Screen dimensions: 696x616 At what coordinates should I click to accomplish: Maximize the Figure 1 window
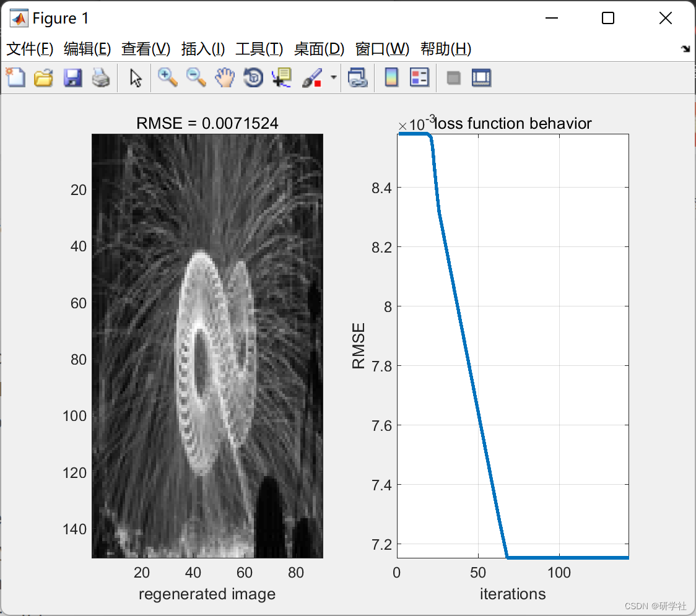608,18
